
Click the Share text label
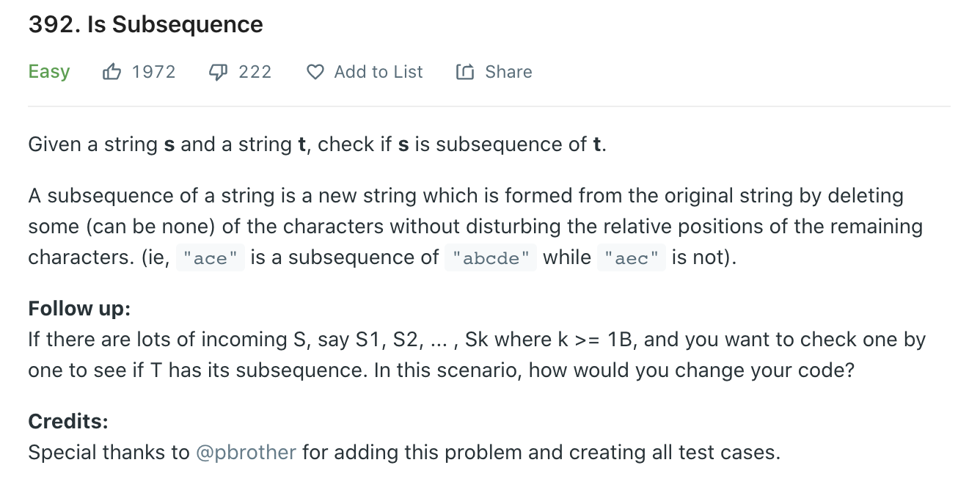[x=509, y=72]
